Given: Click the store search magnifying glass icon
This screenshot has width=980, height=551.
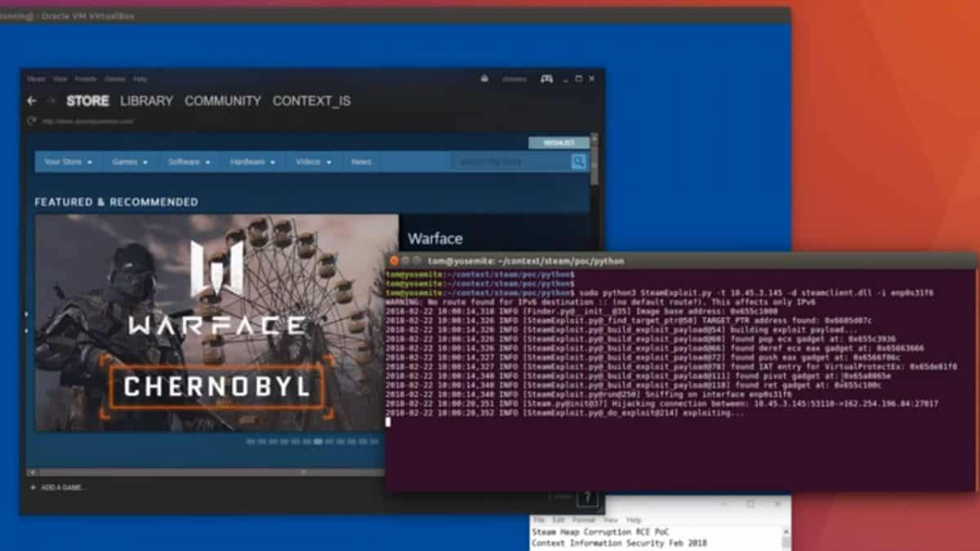Looking at the screenshot, I should tap(578, 161).
